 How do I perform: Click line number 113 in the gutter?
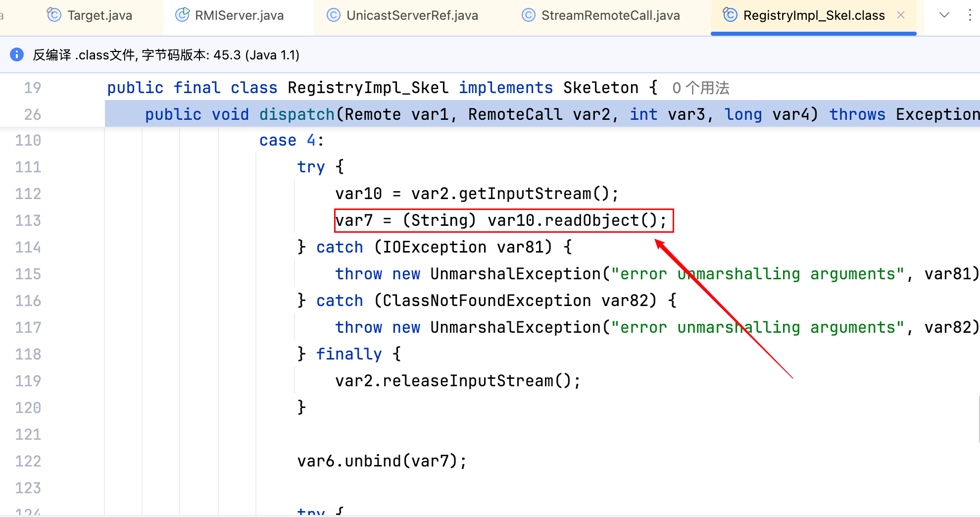[x=28, y=220]
